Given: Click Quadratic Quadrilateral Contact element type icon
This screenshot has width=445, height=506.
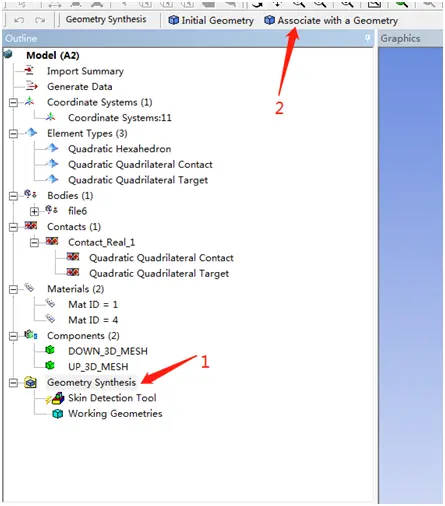Looking at the screenshot, I should (53, 163).
